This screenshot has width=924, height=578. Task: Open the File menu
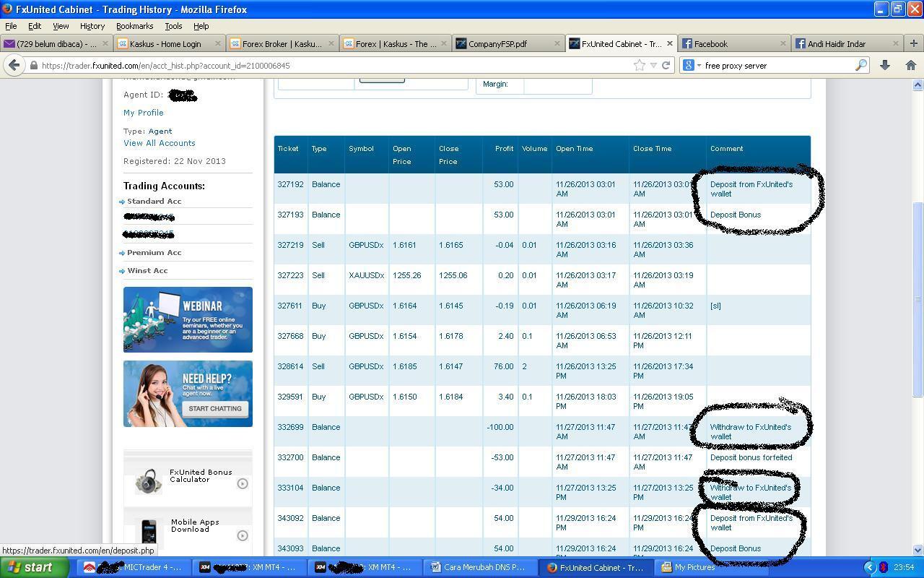pyautogui.click(x=11, y=26)
